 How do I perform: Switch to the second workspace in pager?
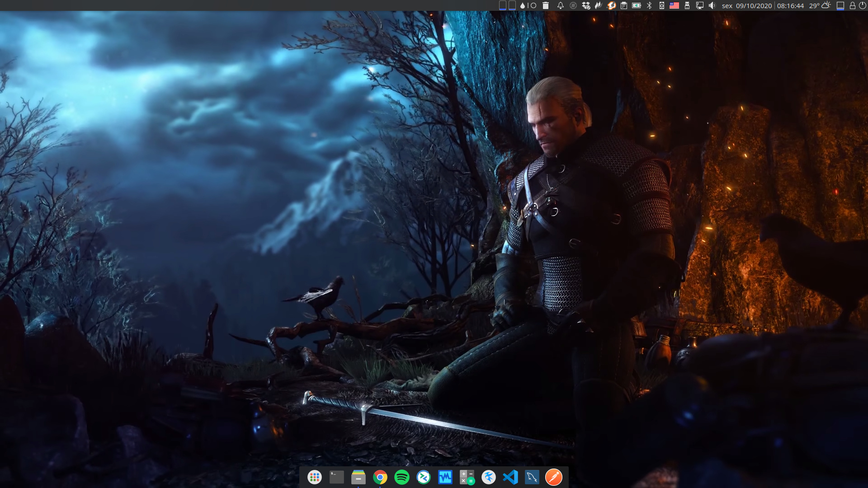click(512, 5)
